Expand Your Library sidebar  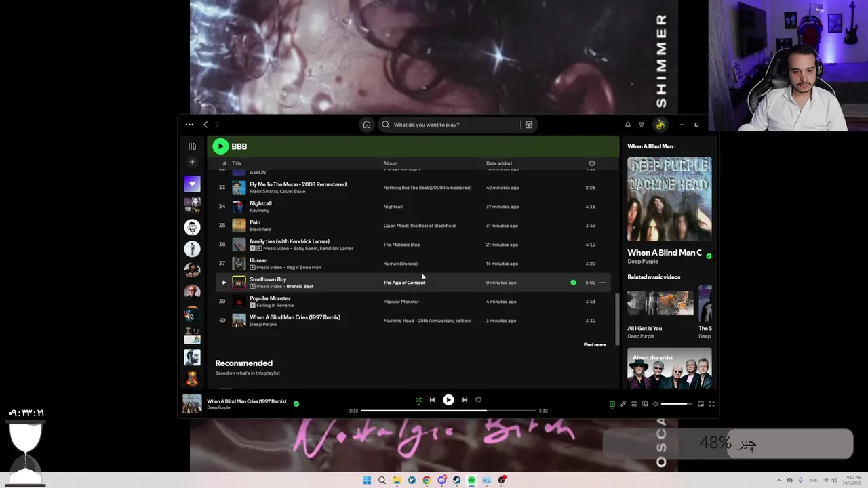(192, 146)
